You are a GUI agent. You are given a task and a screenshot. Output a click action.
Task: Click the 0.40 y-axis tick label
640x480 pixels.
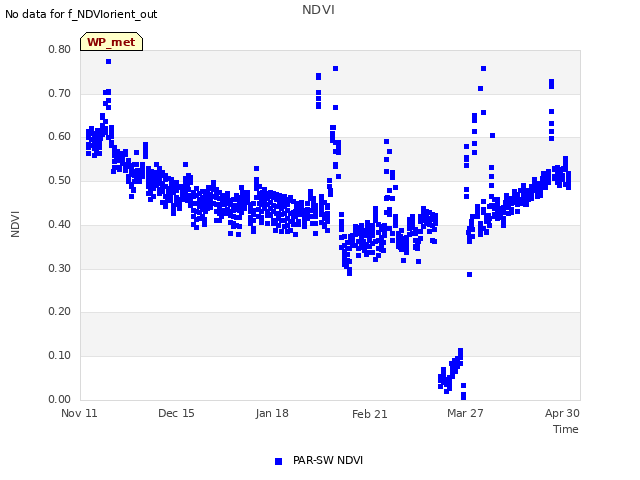point(60,224)
